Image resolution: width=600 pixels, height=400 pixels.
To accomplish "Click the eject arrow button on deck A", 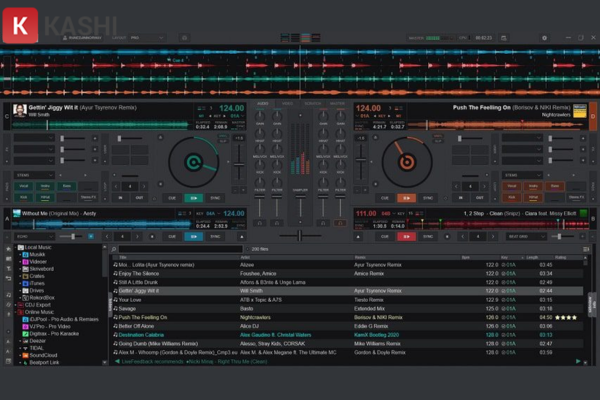I will 242,237.
